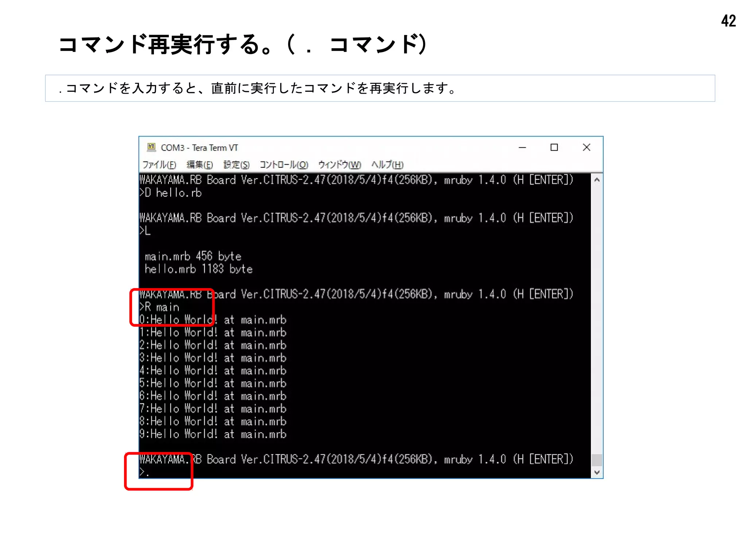Open the ファイル(F) menu
This screenshot has height=560, width=747.
click(x=159, y=165)
